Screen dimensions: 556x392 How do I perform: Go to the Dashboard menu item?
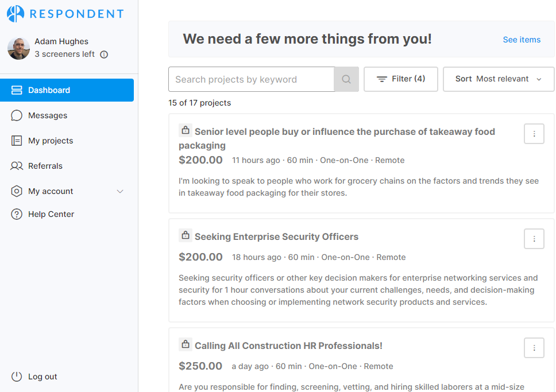67,90
